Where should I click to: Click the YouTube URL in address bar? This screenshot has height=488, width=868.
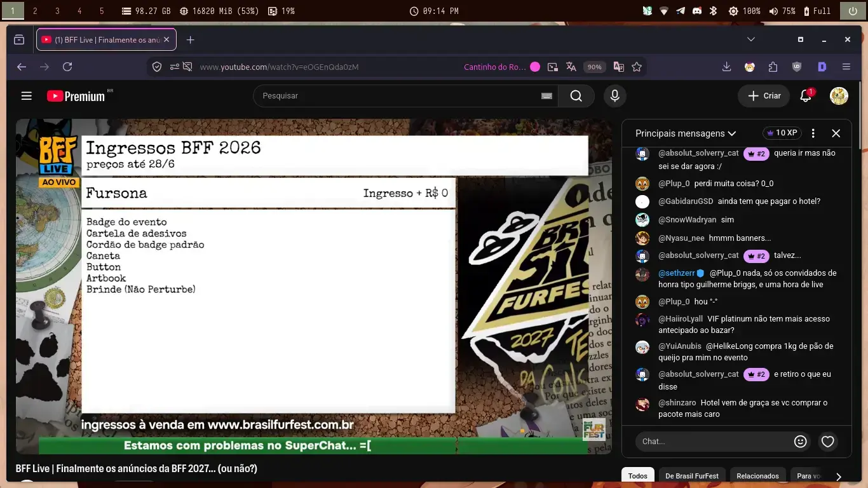(x=279, y=67)
